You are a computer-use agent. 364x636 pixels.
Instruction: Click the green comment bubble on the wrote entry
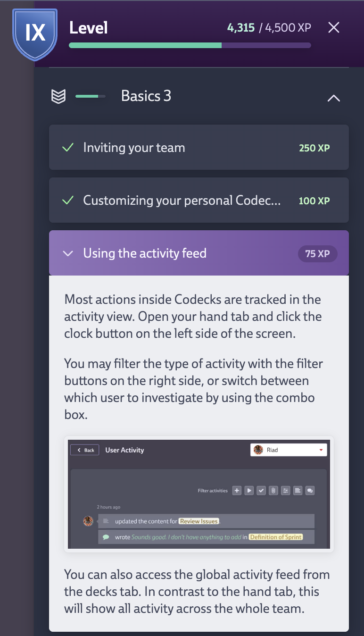[105, 536]
